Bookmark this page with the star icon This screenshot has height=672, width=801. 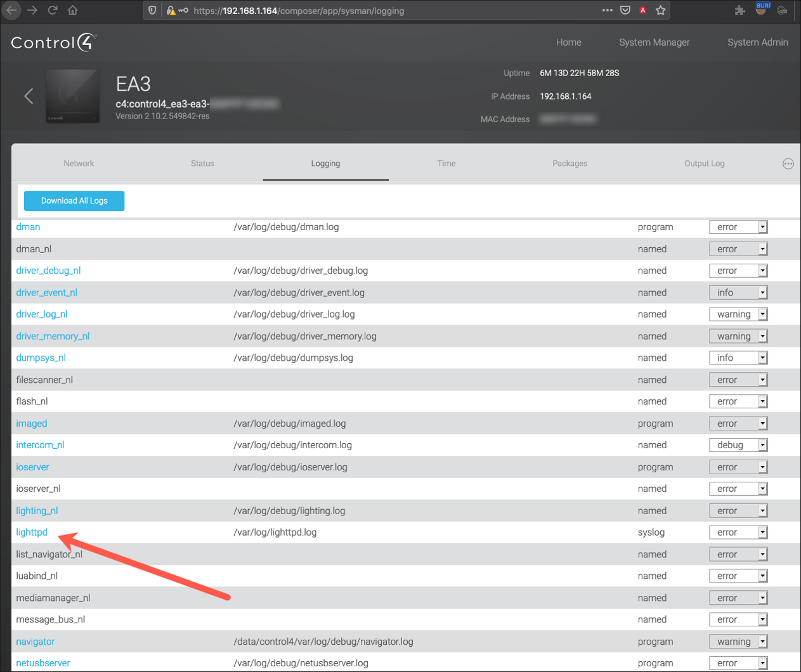[660, 10]
